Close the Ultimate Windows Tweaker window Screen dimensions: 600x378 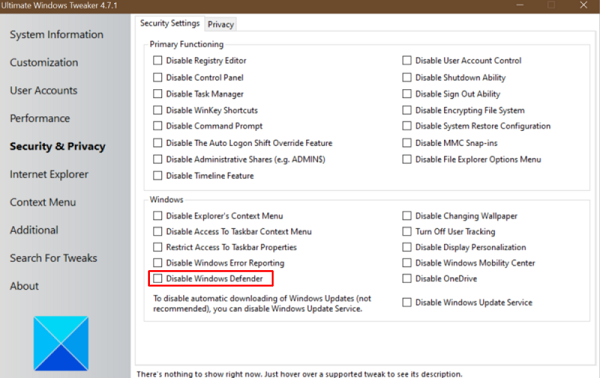(583, 5)
